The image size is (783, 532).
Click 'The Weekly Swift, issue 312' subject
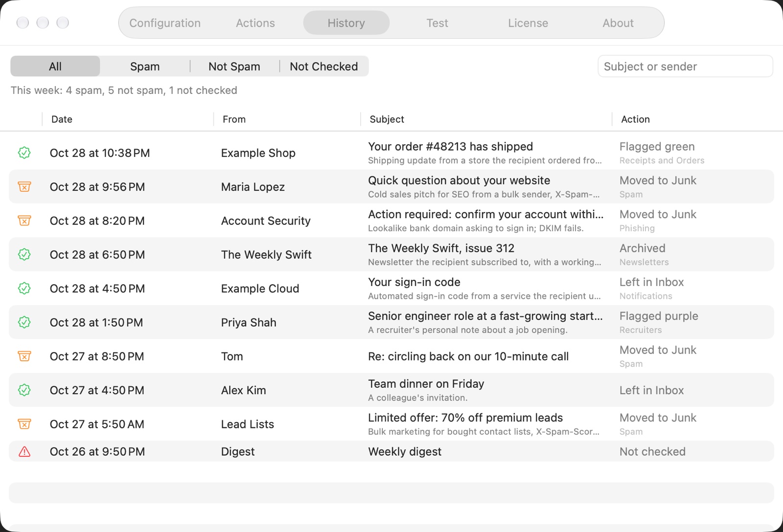(x=441, y=248)
